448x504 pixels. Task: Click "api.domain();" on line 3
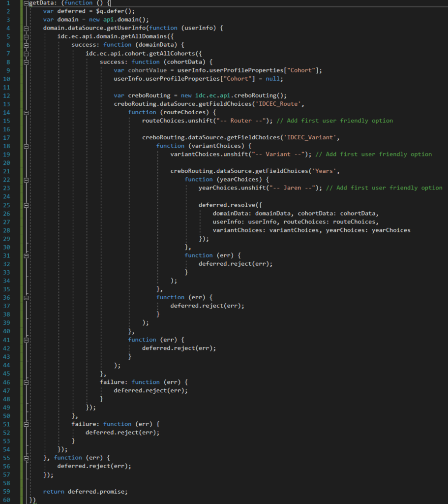(x=126, y=20)
